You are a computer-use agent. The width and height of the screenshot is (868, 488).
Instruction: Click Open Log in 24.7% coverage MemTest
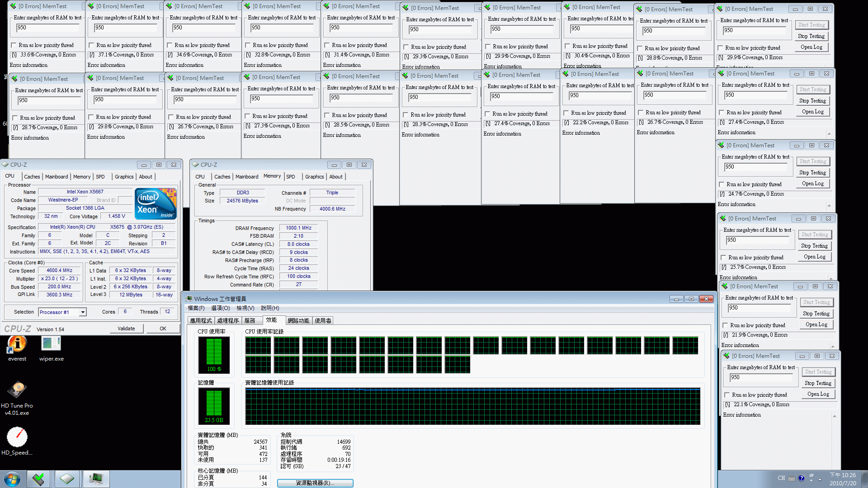click(x=812, y=183)
